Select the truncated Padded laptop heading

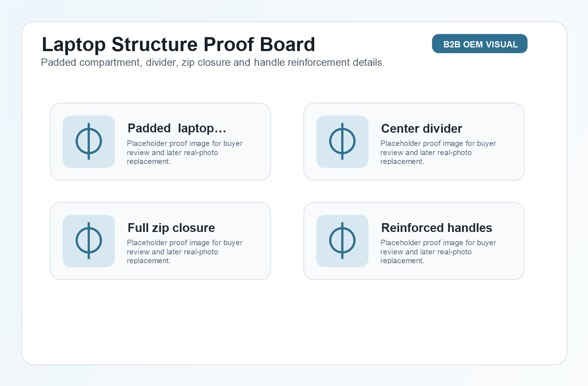coord(177,128)
